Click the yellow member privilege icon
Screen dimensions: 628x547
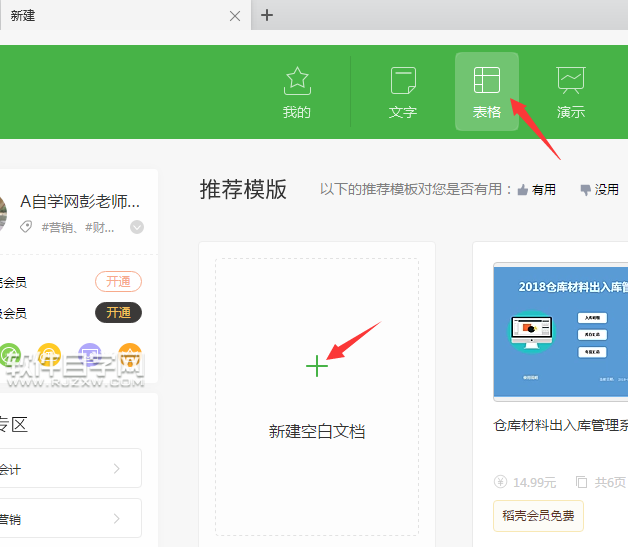tap(49, 354)
